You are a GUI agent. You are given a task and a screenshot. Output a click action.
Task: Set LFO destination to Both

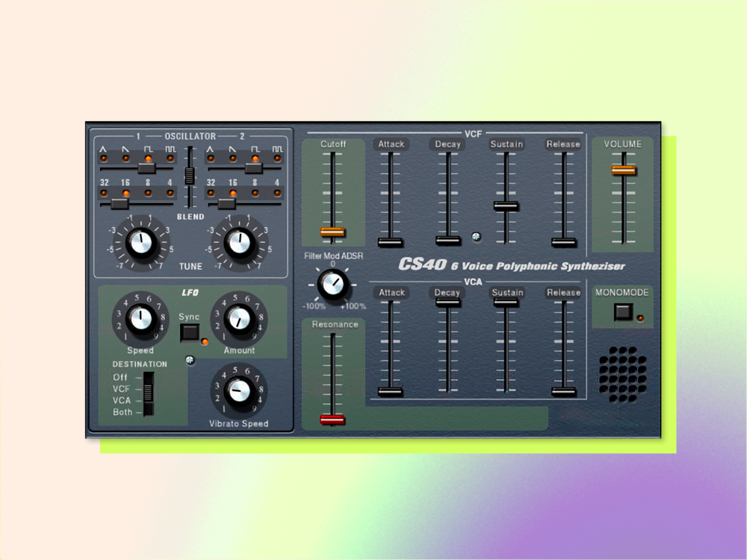point(123,412)
